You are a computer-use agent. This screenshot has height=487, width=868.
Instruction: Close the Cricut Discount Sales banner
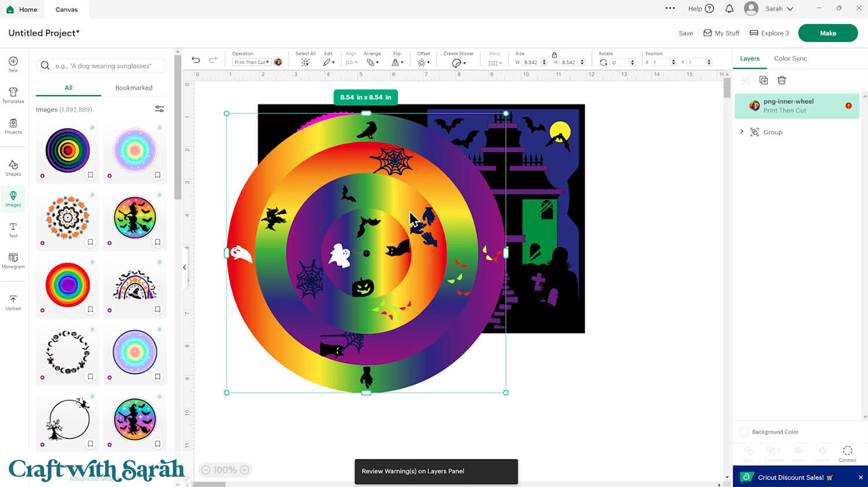pos(860,477)
